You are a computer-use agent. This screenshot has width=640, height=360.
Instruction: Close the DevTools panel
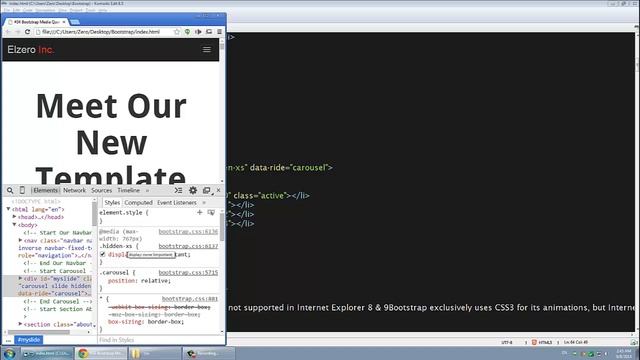(218, 190)
